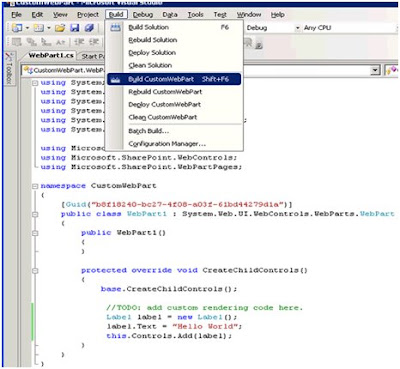400x369 pixels.
Task: Choose Rebuild Solution from the menu
Action: [x=174, y=40]
